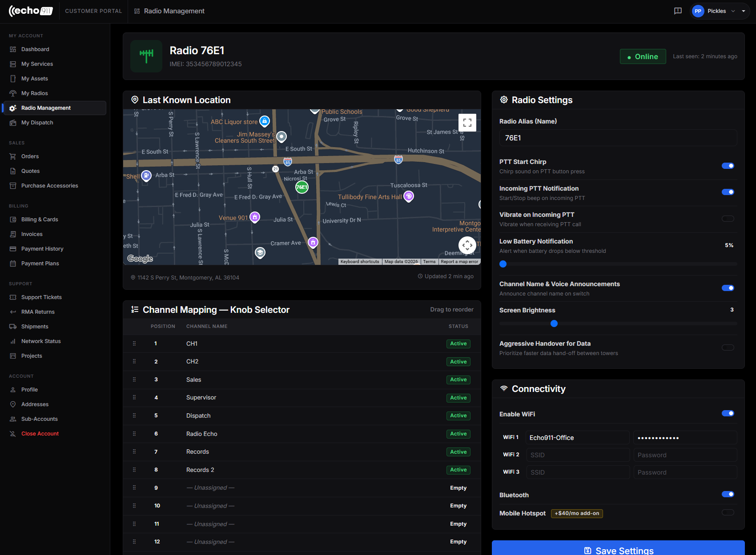This screenshot has width=756, height=555.
Task: Click the Network Status bars icon
Action: click(13, 341)
